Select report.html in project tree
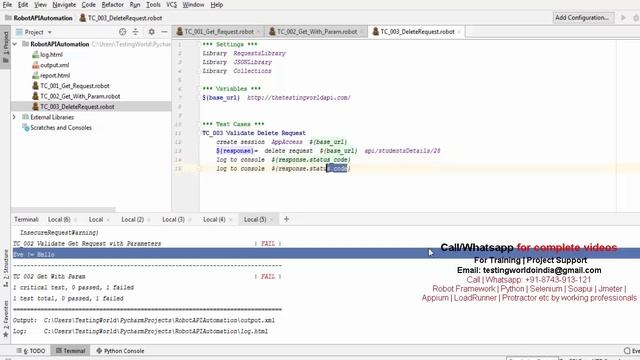640x360 pixels. [x=55, y=76]
